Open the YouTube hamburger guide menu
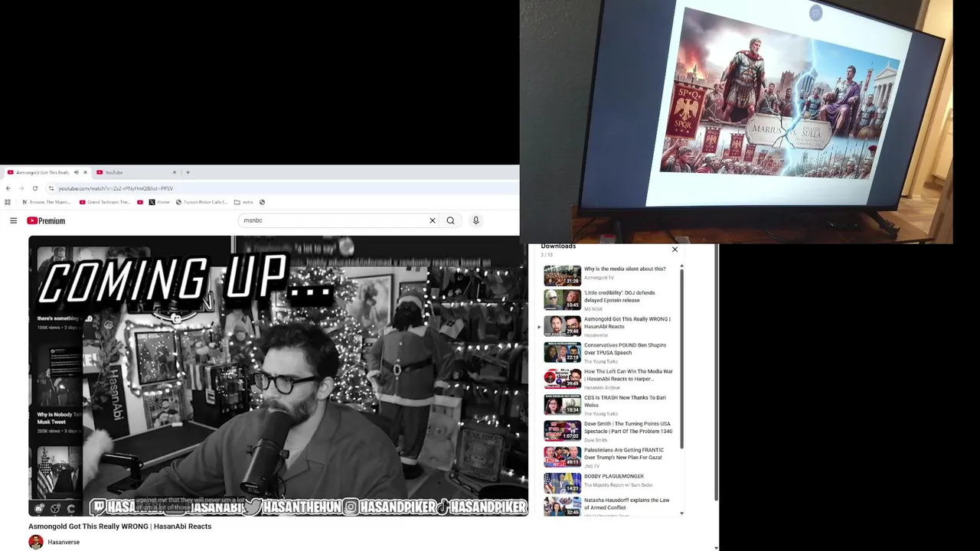 pos(13,220)
